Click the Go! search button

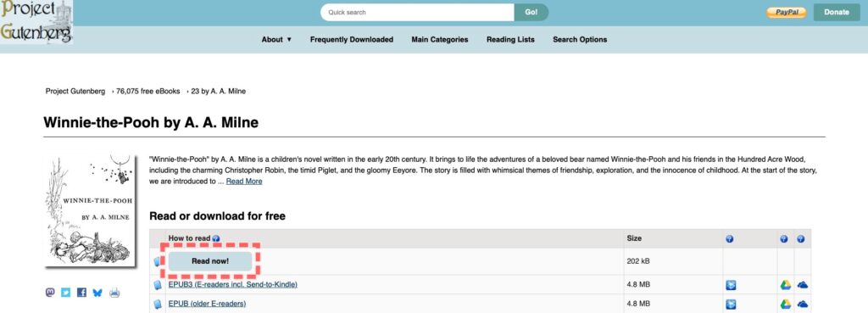pos(531,12)
